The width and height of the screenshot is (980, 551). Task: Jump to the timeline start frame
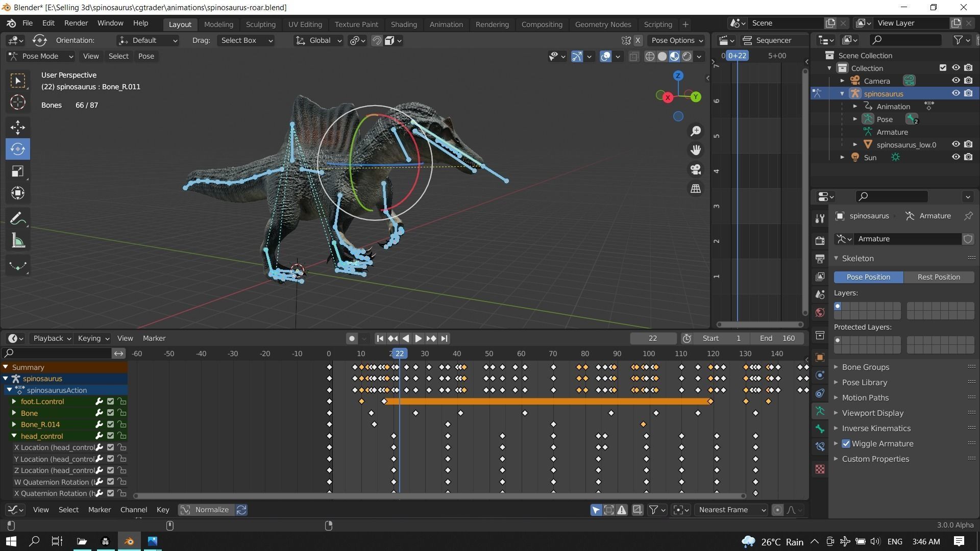click(x=380, y=338)
